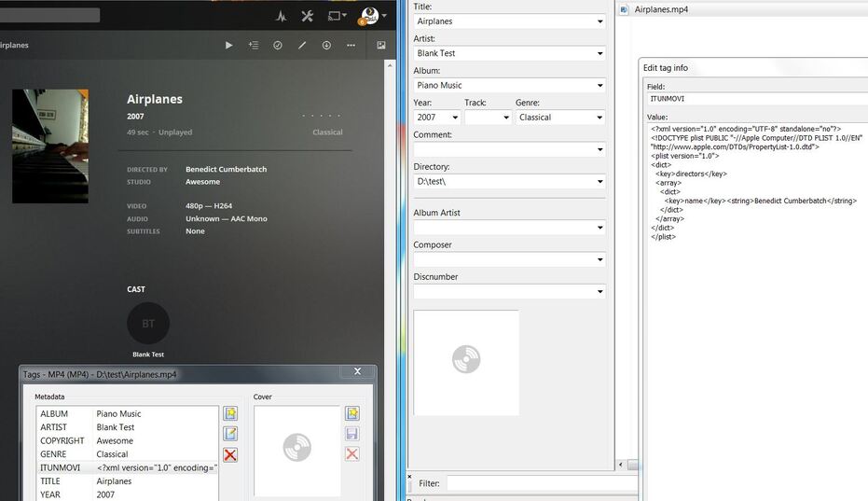Open cast member Blank Test avatar
The width and height of the screenshot is (868, 501).
(148, 323)
